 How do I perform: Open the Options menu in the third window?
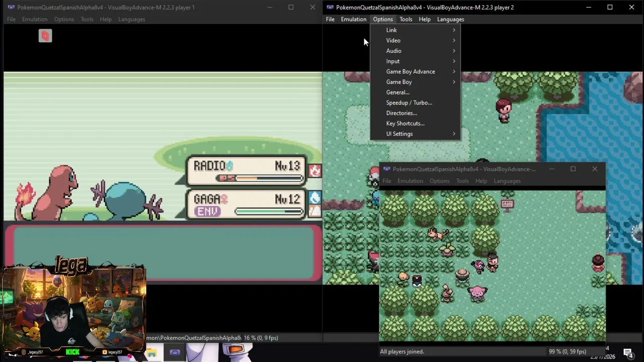point(439,181)
